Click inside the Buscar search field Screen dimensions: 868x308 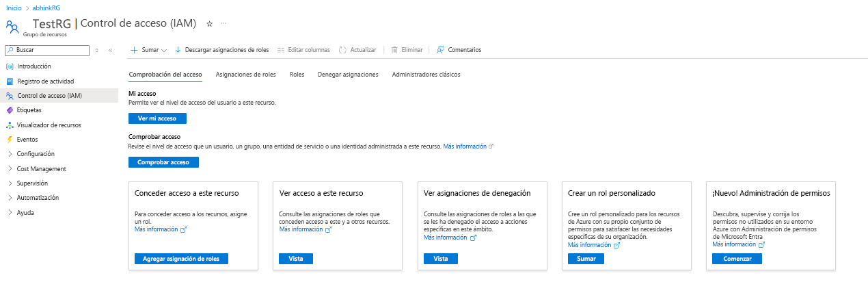[47, 50]
